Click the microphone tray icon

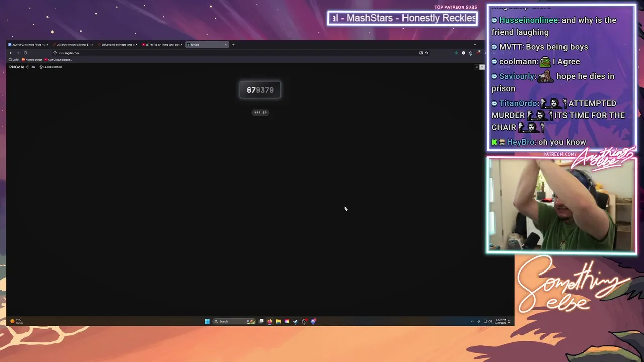pos(479,321)
